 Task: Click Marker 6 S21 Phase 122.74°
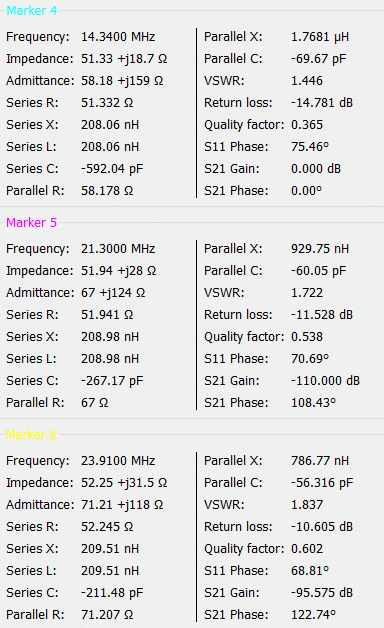coord(313,614)
